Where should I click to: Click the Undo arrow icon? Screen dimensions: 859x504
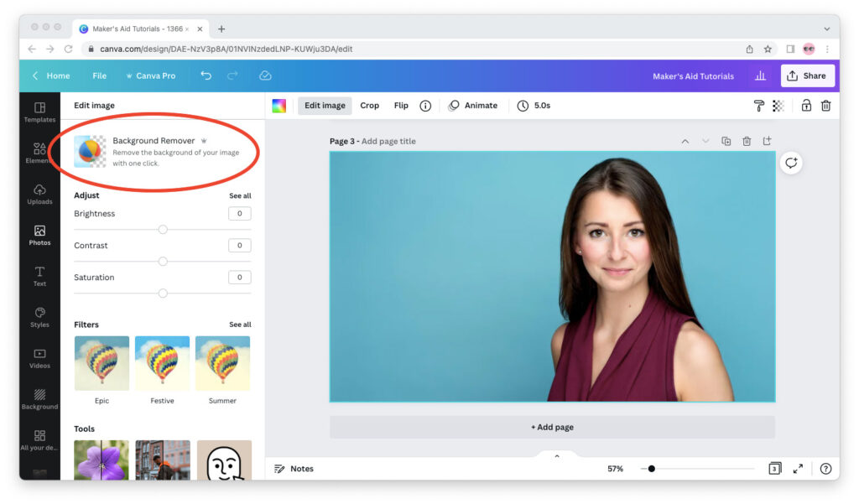[206, 75]
